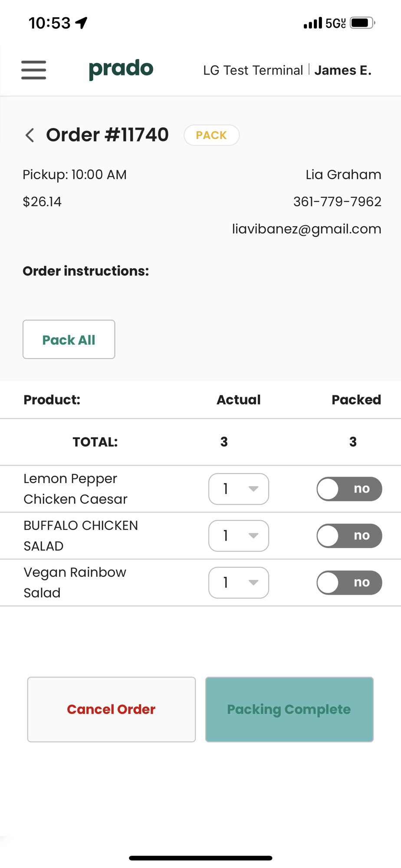This screenshot has height=868, width=401.
Task: Select the James E. user label
Action: click(343, 70)
